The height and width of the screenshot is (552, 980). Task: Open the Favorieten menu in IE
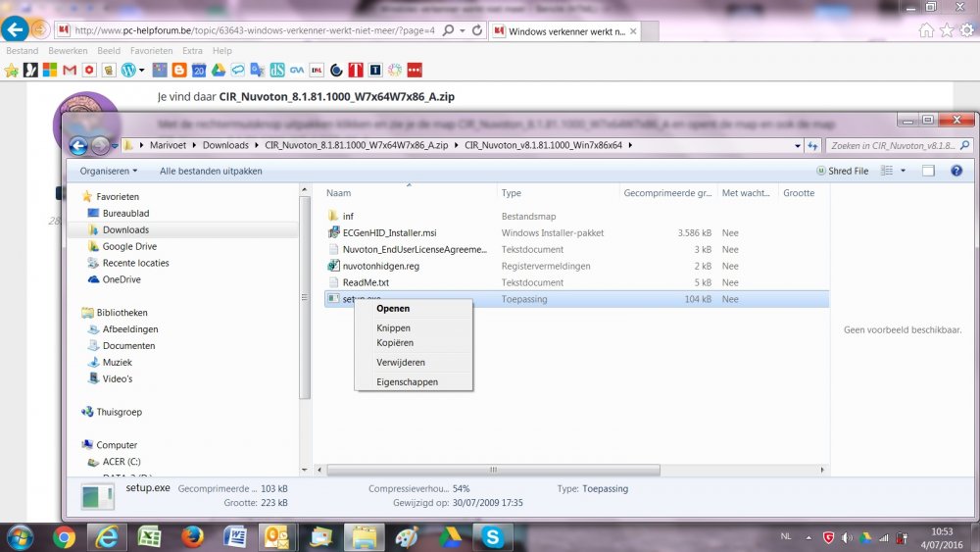(x=151, y=51)
